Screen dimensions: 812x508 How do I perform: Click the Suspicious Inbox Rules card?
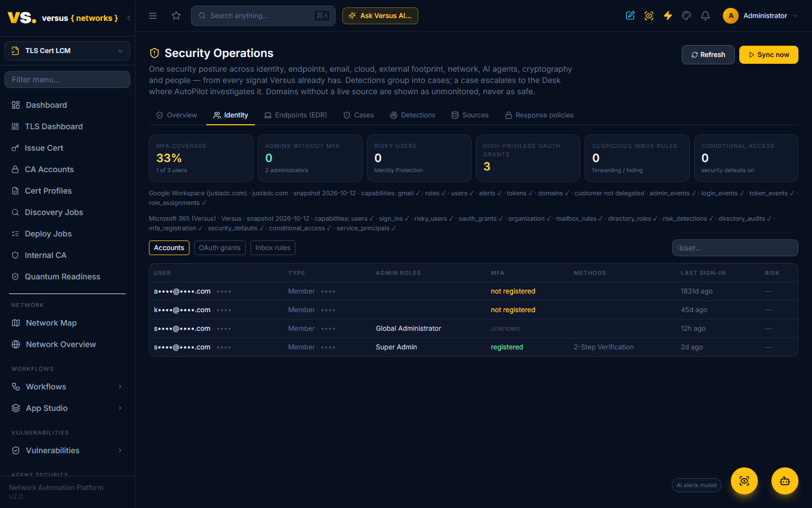pos(637,158)
